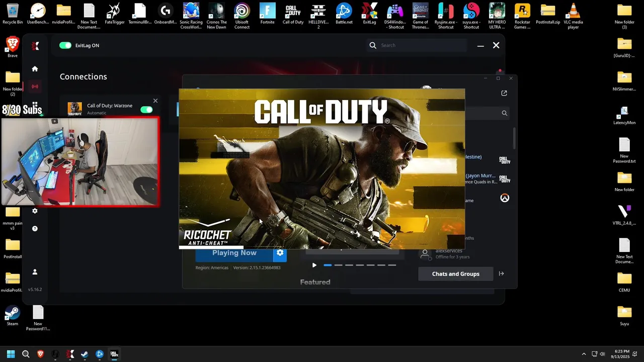Screen dimensions: 644x362
Task: Open Brave from the taskbar
Action: coord(40,354)
